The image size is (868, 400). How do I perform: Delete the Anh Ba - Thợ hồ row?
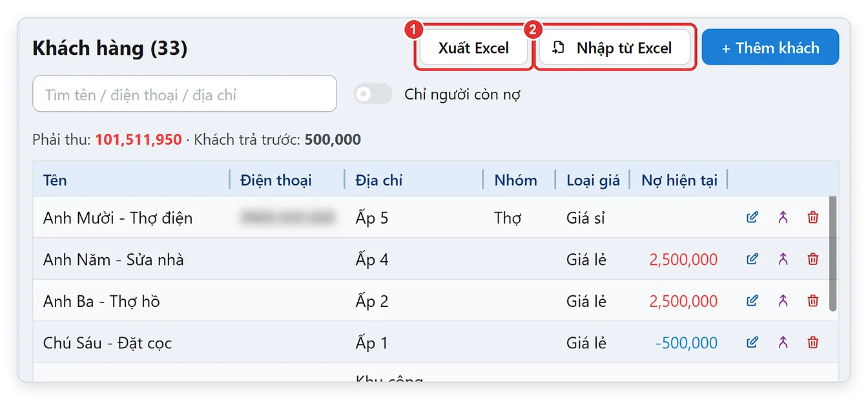(x=813, y=300)
